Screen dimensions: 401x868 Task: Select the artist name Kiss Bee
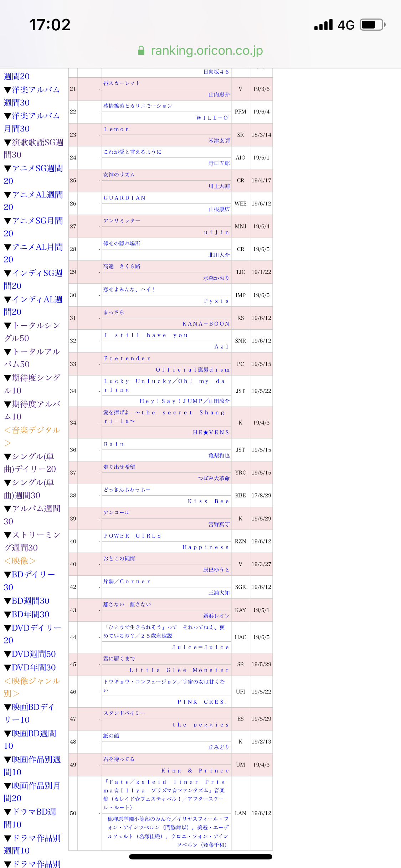tap(209, 501)
